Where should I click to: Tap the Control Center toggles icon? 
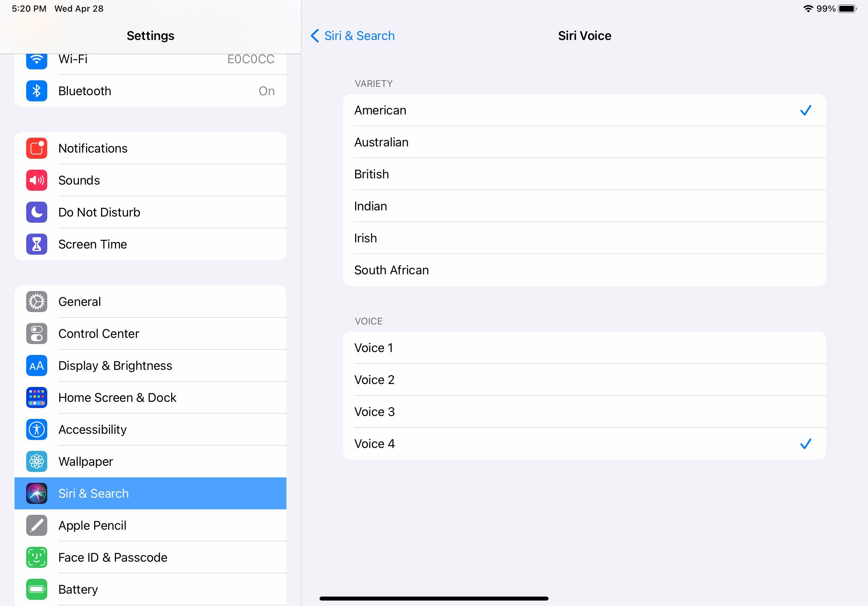37,334
